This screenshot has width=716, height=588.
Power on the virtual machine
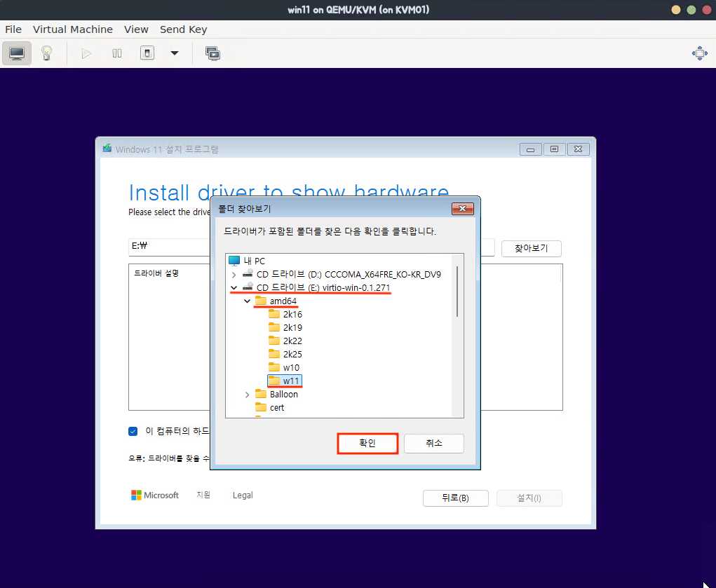coord(86,53)
